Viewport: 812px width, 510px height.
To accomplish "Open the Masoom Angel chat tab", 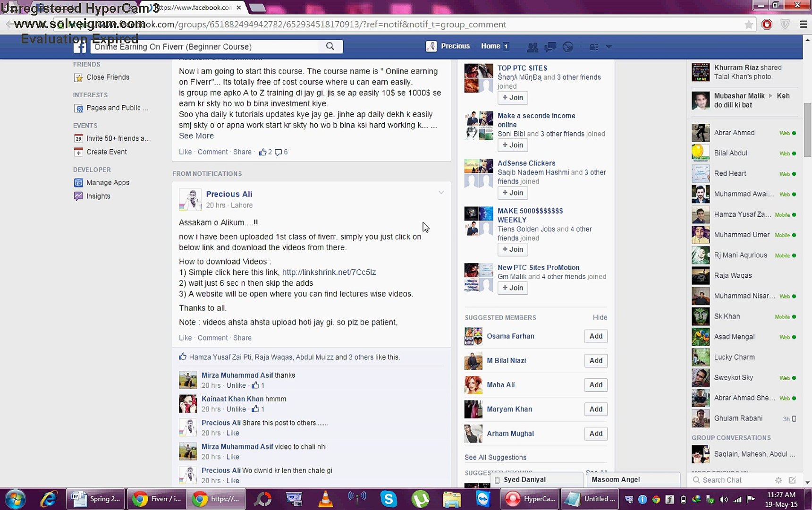I will (x=634, y=480).
